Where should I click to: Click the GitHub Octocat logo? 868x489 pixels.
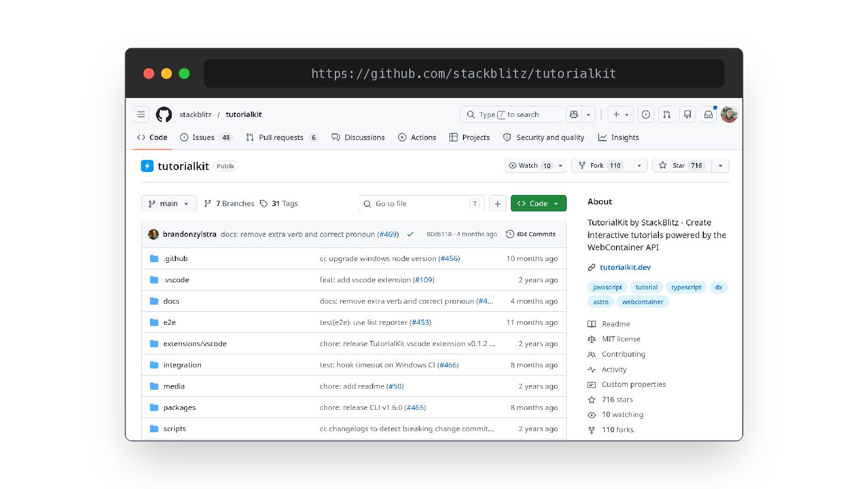pyautogui.click(x=164, y=115)
